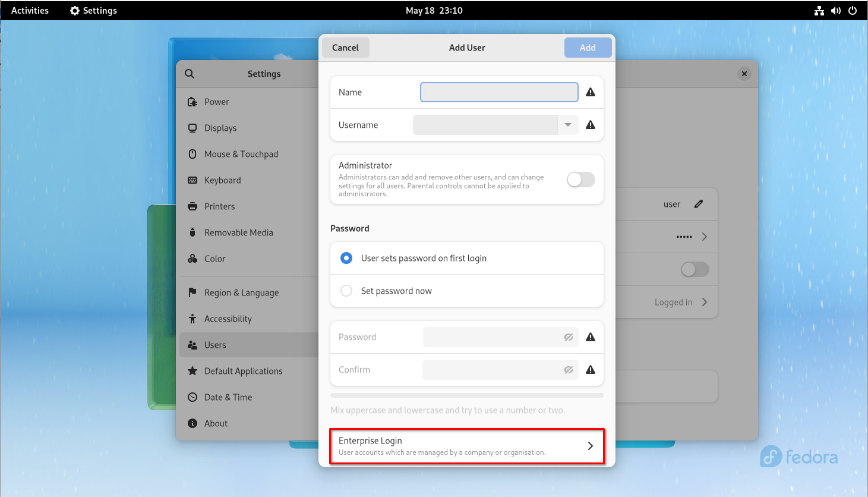Open the Logged in activity chevron
The image size is (868, 497).
[705, 302]
